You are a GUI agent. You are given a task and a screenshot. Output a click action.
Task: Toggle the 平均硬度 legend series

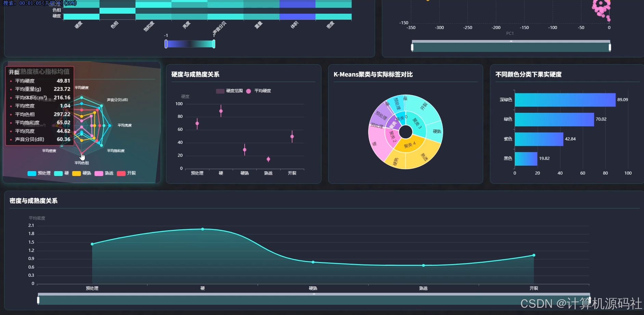tap(258, 91)
